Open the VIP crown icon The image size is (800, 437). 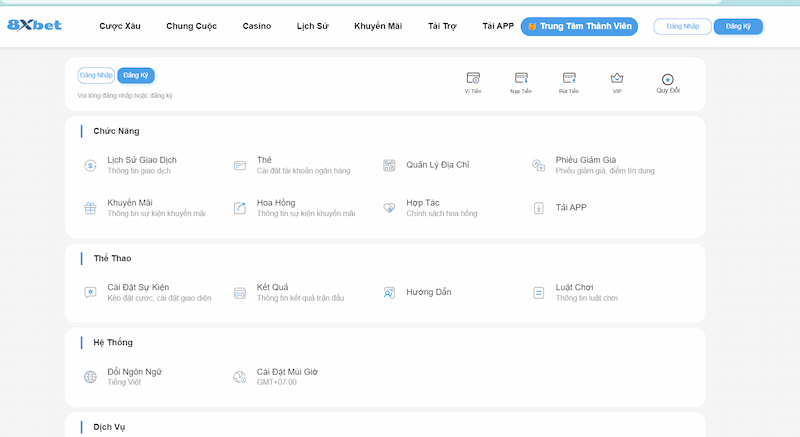click(617, 78)
